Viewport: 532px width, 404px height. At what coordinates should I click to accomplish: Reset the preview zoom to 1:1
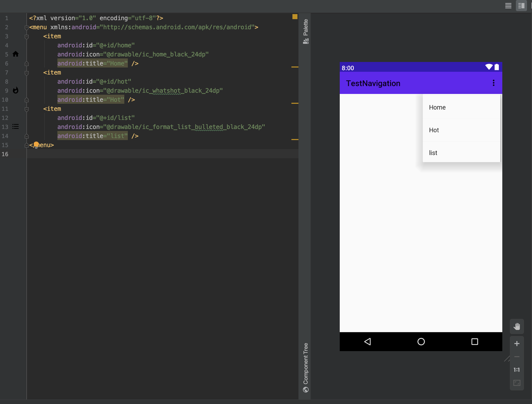517,370
